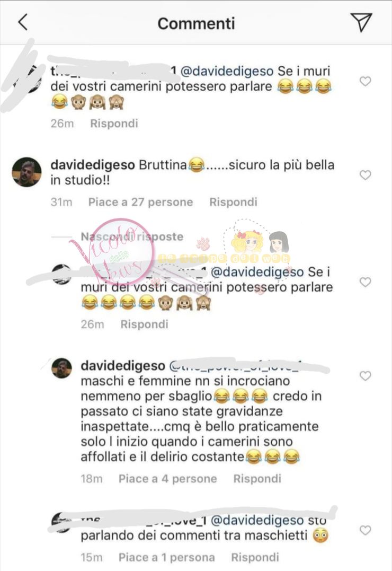This screenshot has width=392, height=571.
Task: Like the commenti tra maschietti reply
Action: click(x=365, y=530)
